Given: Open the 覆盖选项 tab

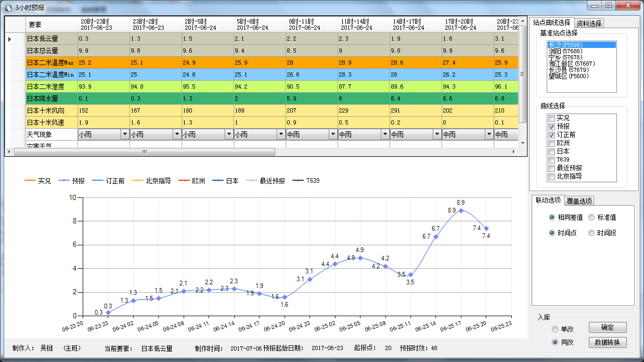Looking at the screenshot, I should point(579,201).
